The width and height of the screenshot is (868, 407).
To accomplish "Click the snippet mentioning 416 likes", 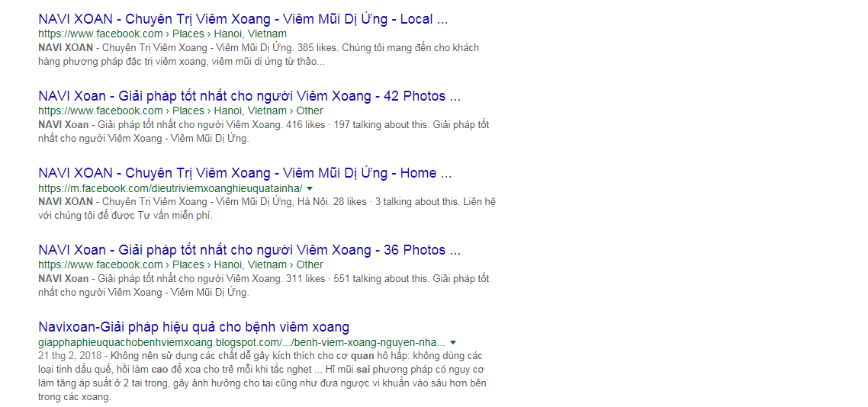I will pos(264,132).
